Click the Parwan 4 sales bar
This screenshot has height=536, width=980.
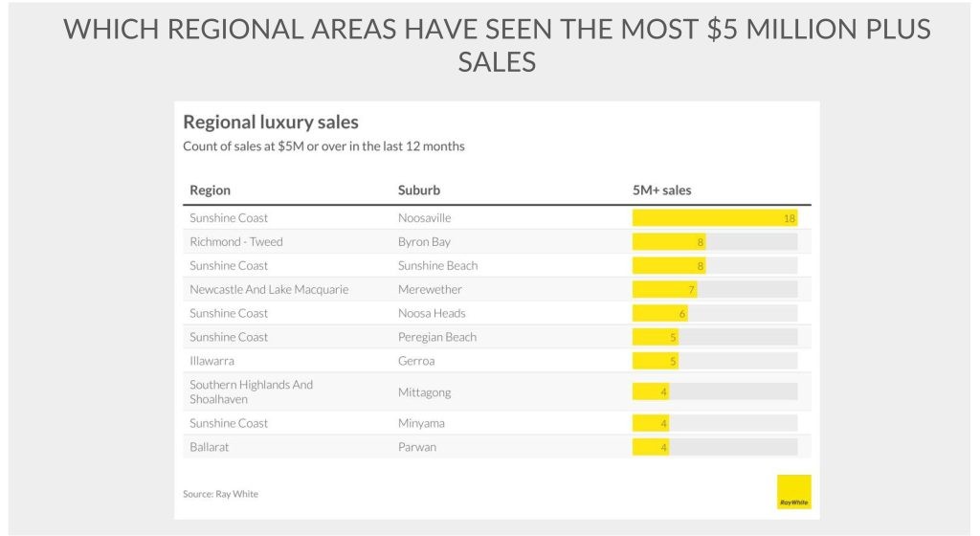coord(651,447)
